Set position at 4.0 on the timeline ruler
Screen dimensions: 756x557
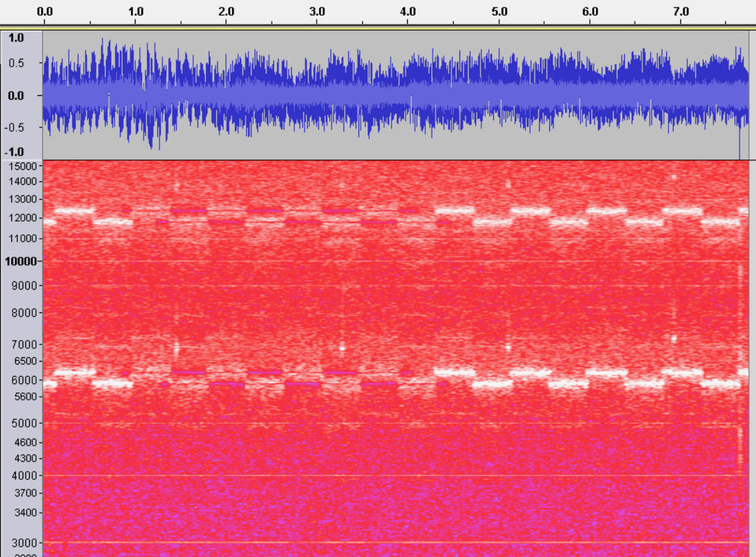pyautogui.click(x=408, y=12)
